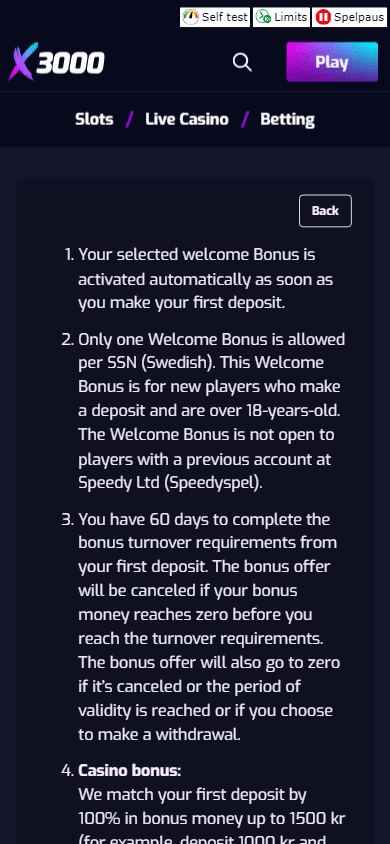Image resolution: width=390 pixels, height=844 pixels.
Task: Click the first term about automatic activation
Action: click(205, 278)
